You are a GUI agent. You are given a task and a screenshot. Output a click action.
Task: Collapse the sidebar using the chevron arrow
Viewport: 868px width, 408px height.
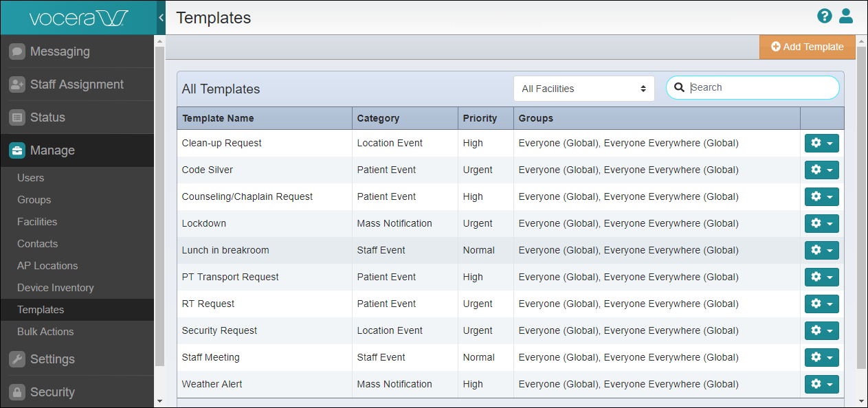pos(161,17)
